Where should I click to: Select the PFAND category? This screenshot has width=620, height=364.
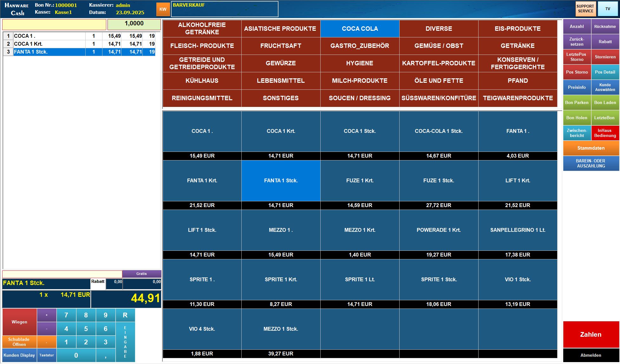tap(518, 81)
